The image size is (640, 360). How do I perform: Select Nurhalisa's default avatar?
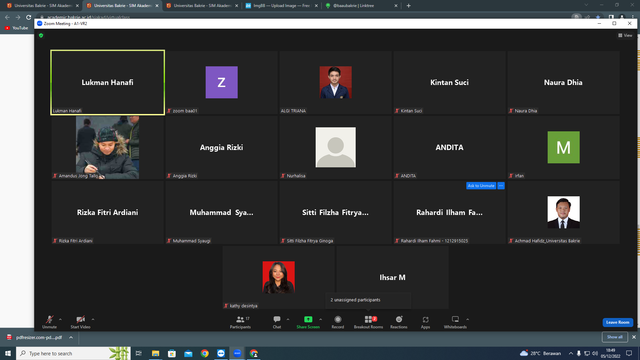pos(336,147)
